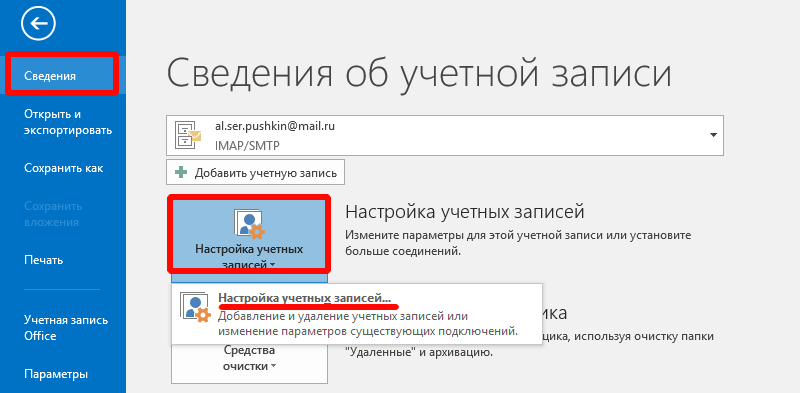Click the Добавить учетную запись button
The height and width of the screenshot is (393, 800).
coord(256,173)
